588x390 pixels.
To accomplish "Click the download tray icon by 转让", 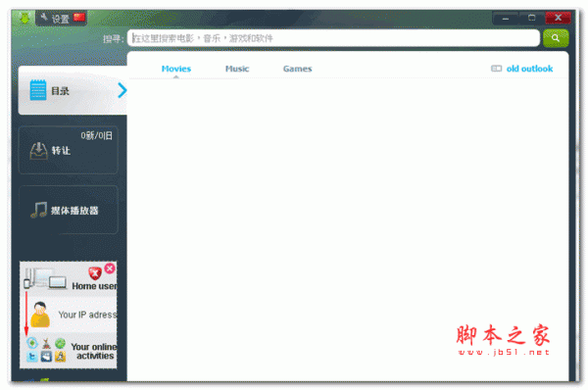I will [38, 151].
